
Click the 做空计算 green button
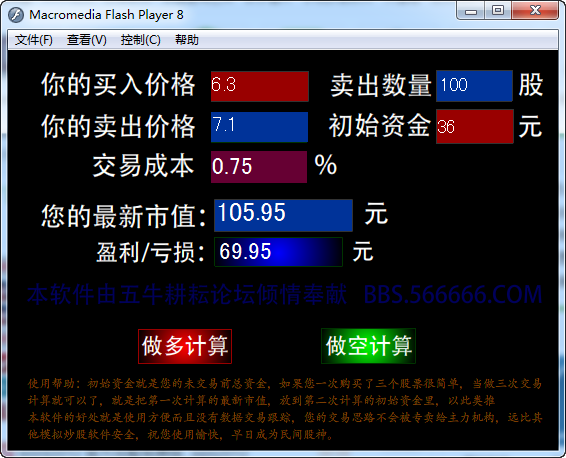(x=368, y=346)
